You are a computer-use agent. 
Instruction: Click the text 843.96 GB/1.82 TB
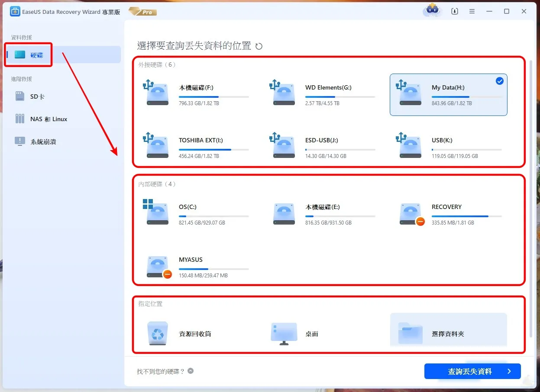coord(452,103)
